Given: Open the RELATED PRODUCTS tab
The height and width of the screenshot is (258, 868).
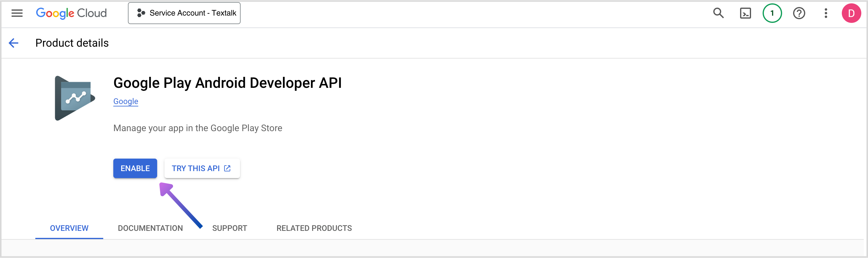Looking at the screenshot, I should tap(314, 228).
